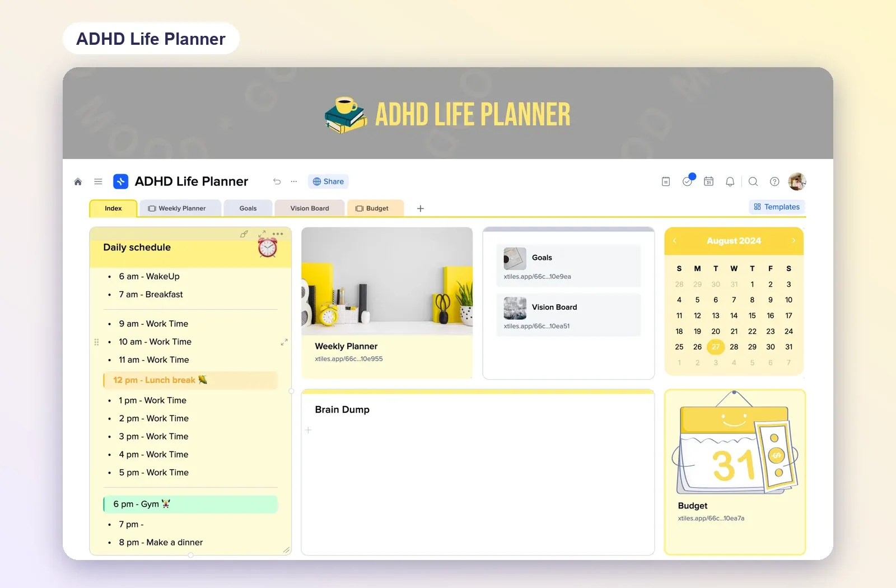Open the notes notepad icon
Screen dimensions: 896x588
tap(666, 181)
